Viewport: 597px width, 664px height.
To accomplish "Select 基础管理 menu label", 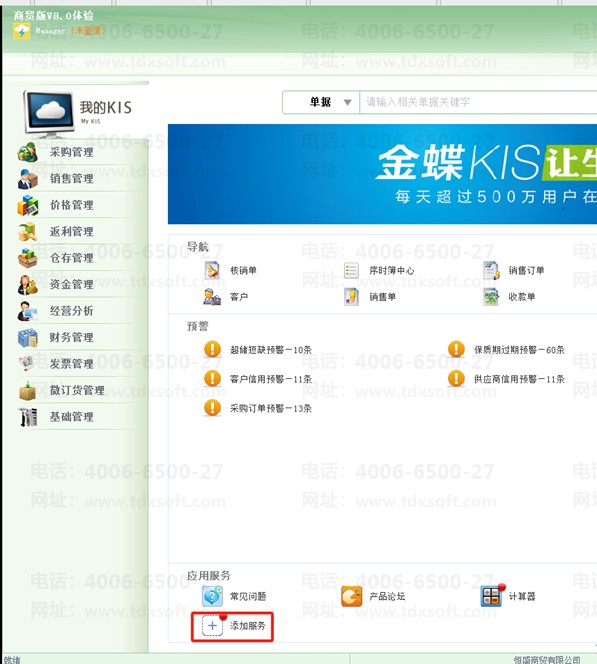I will pos(72,417).
